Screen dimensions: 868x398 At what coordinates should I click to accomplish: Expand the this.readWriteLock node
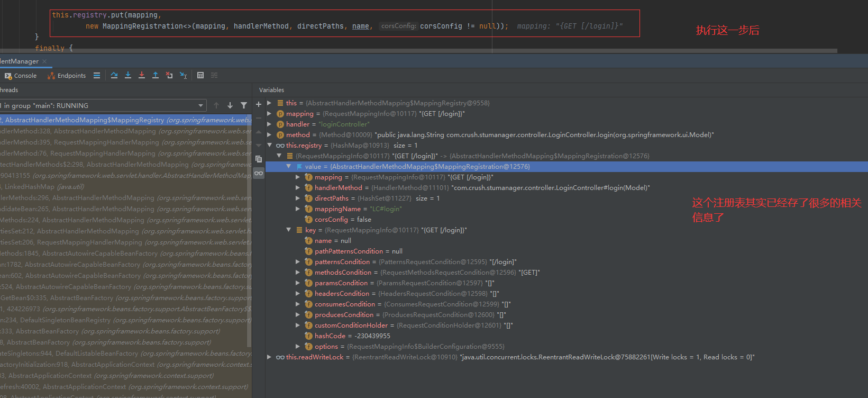tap(269, 357)
